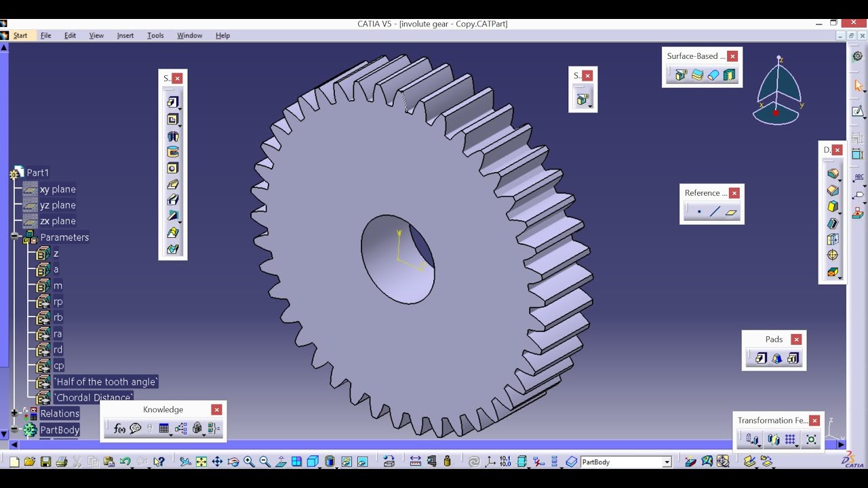The height and width of the screenshot is (488, 868).
Task: Open the Start menu
Action: (x=20, y=35)
